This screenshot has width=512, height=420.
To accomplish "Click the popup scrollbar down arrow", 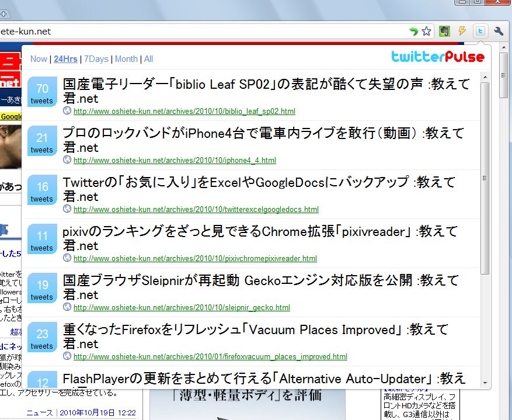I will (x=485, y=383).
